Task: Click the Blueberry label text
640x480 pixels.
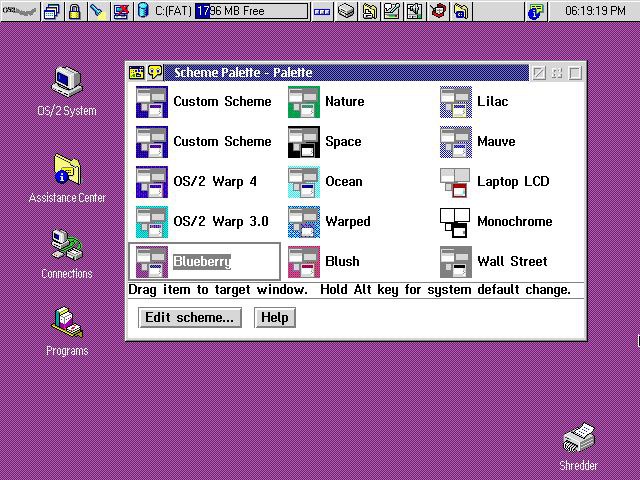Action: pos(202,262)
